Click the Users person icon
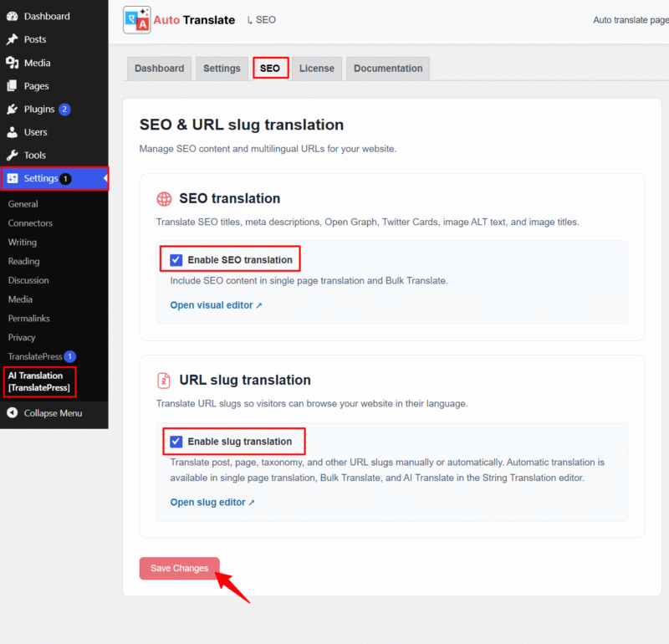 [13, 132]
